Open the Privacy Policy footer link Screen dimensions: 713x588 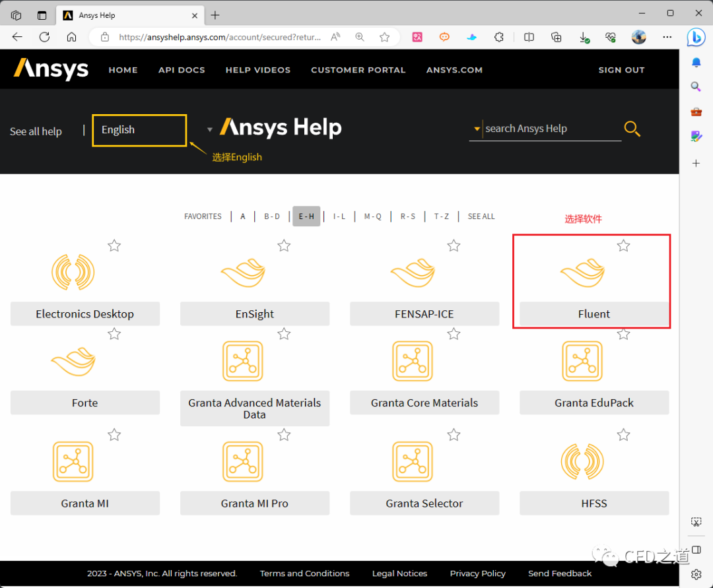coord(477,573)
